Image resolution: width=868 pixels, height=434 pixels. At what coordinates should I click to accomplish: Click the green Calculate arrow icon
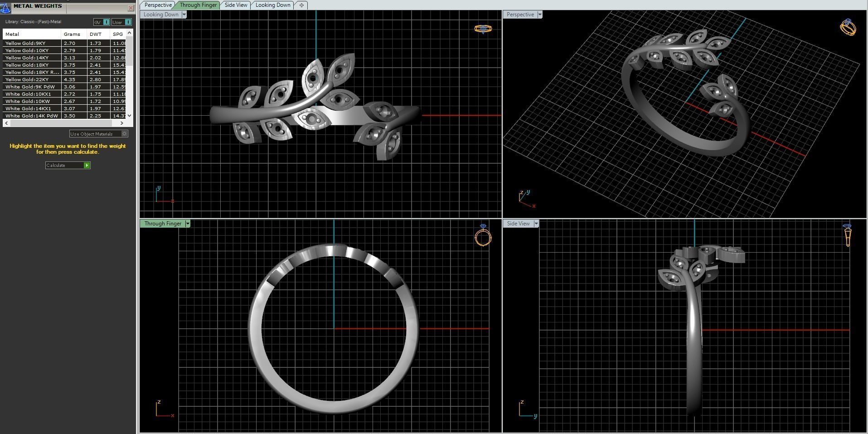87,166
